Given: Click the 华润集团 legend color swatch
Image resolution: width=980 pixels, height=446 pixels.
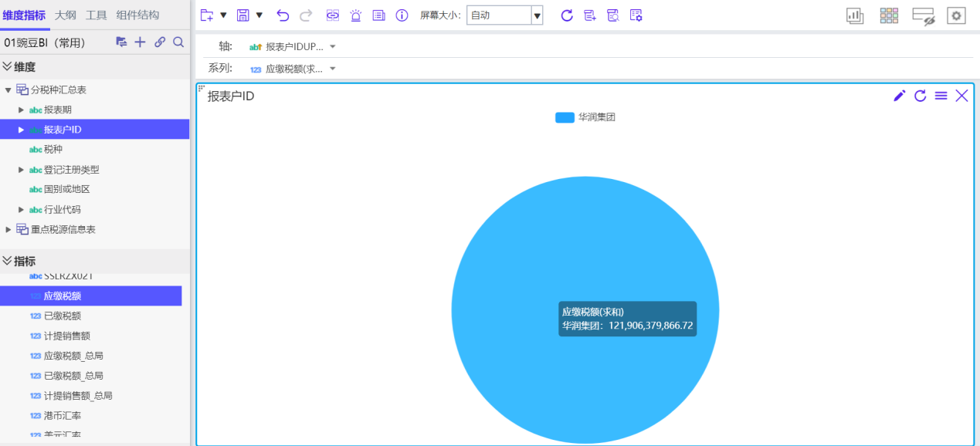Looking at the screenshot, I should pos(565,117).
